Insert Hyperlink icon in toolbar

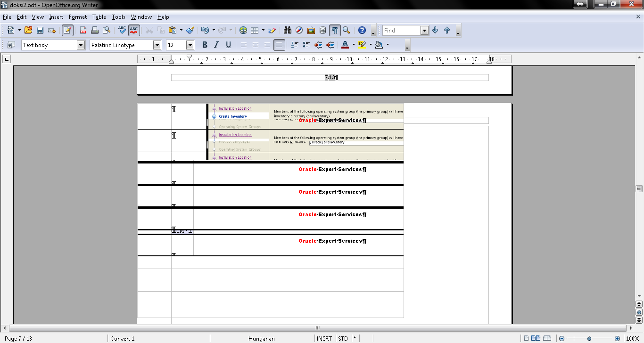(x=243, y=30)
